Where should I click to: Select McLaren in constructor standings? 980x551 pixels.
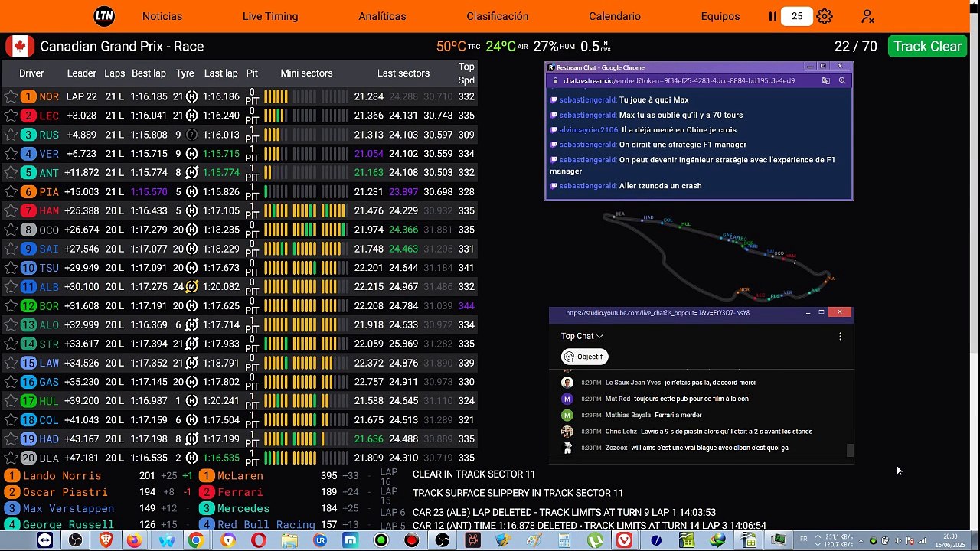(240, 476)
